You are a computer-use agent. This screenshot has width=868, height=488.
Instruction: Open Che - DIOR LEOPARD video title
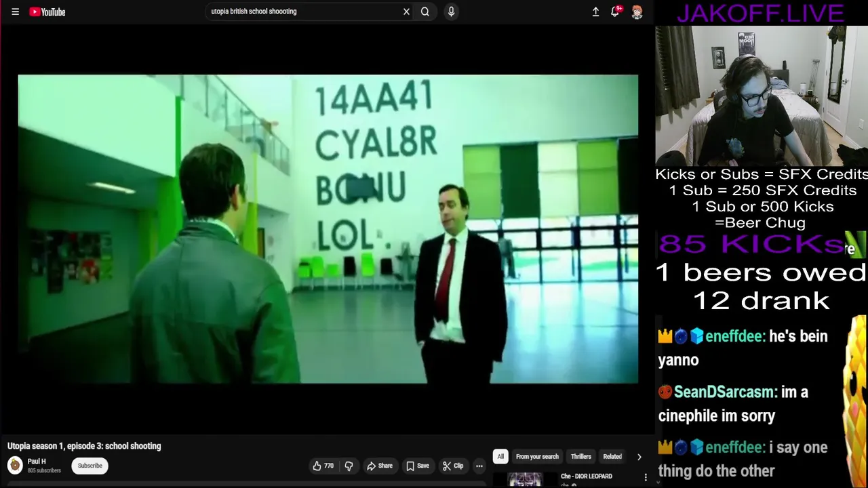[x=587, y=476]
